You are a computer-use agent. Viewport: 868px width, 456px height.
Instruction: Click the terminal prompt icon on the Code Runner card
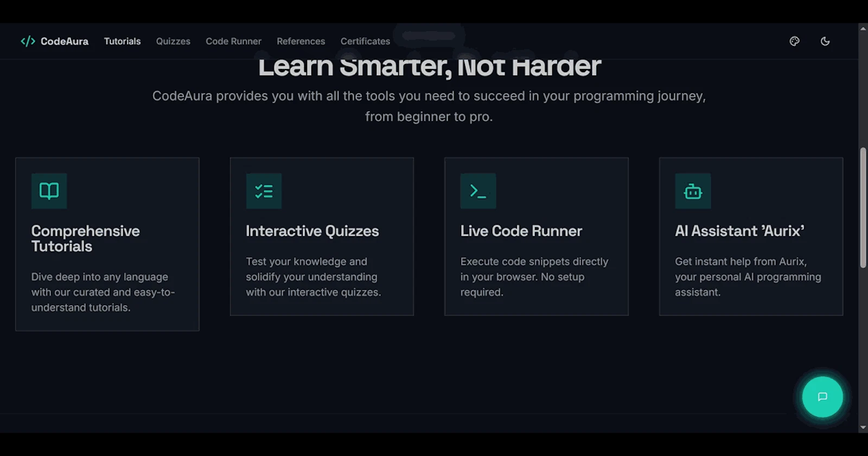pos(478,191)
